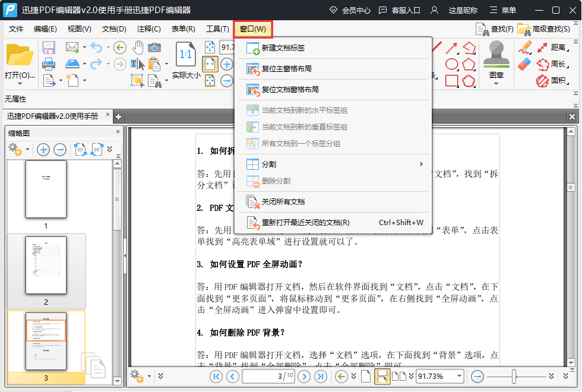Click the save floppy disk icon
Screen dimensions: 582x392
[x=49, y=48]
